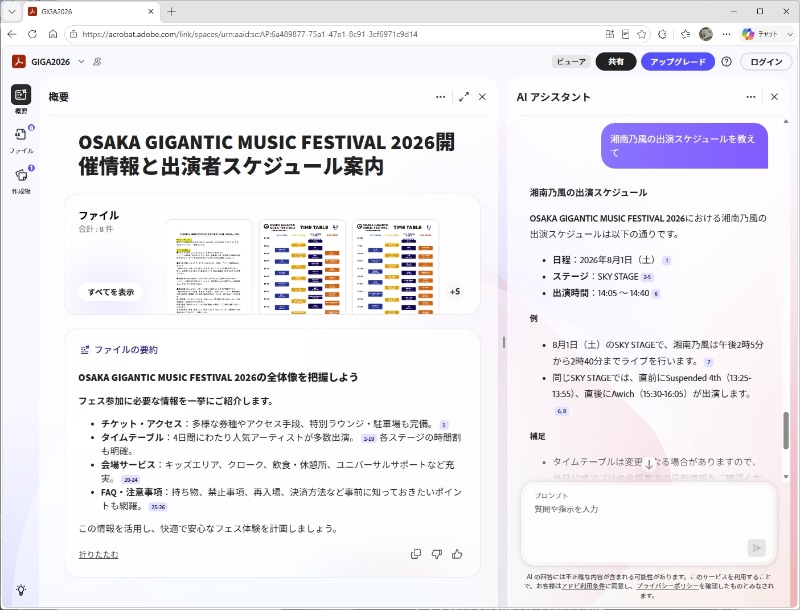This screenshot has width=800, height=610.
Task: Open the second time table thumbnail
Action: (302, 267)
